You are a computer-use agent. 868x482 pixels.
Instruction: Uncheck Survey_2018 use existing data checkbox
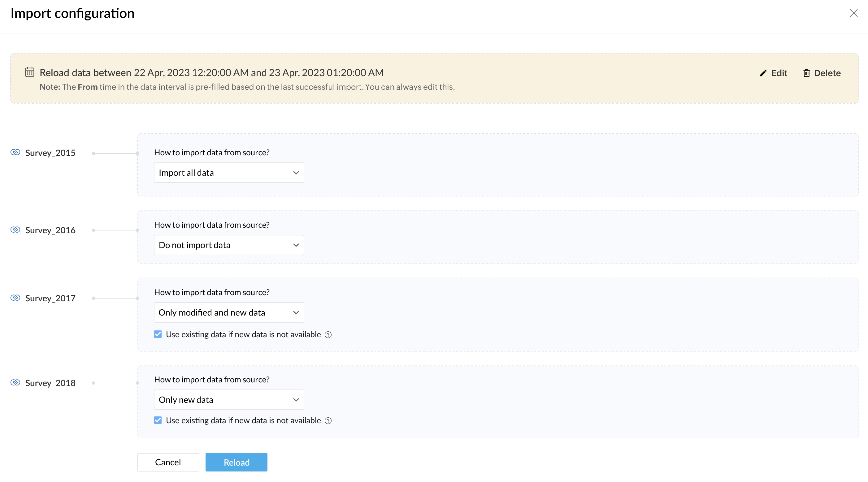coord(158,420)
